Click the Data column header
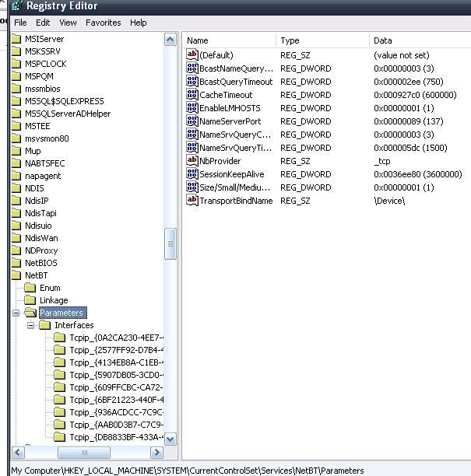 pos(420,40)
